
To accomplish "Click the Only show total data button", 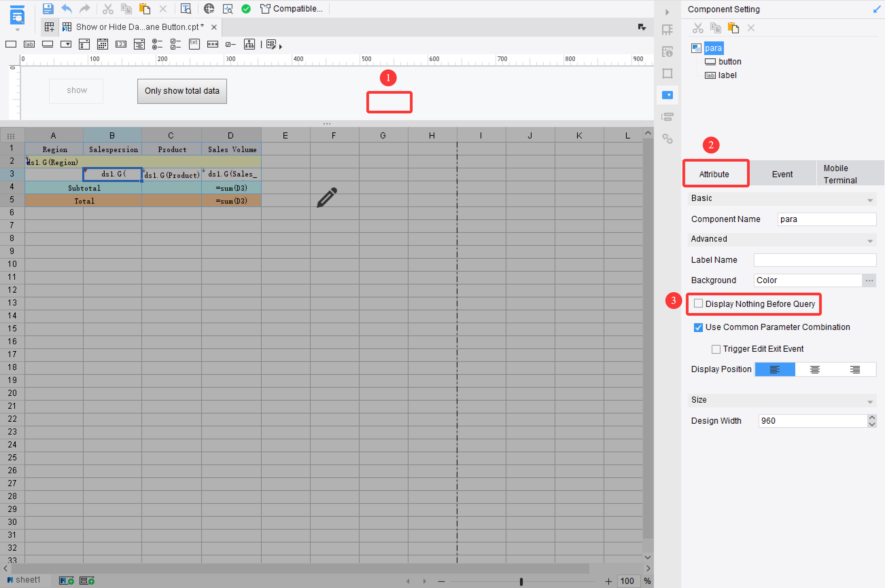I will point(182,91).
